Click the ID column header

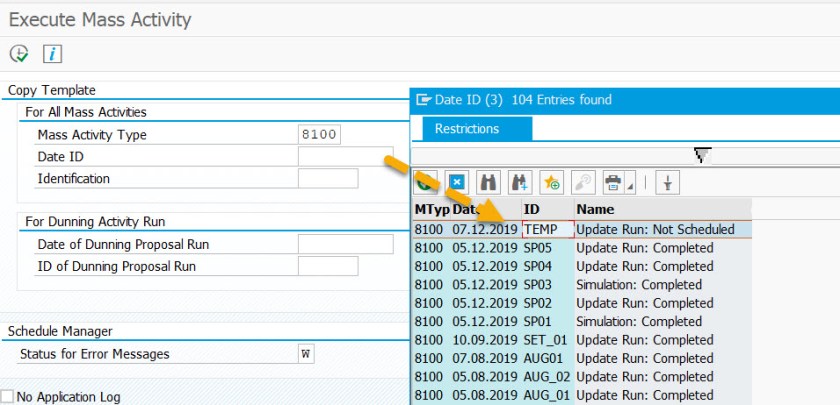coord(532,208)
